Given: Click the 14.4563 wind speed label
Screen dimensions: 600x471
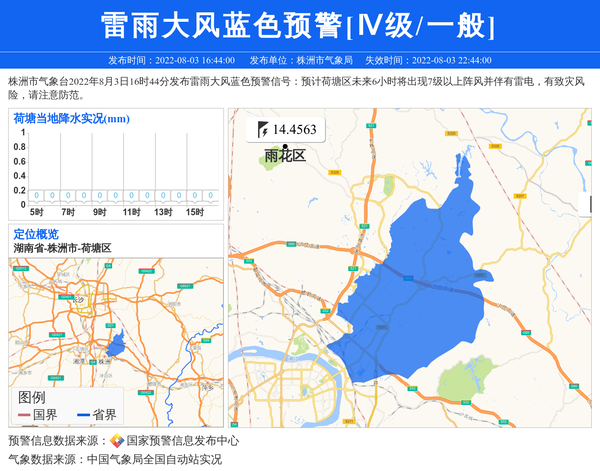Looking at the screenshot, I should 294,129.
